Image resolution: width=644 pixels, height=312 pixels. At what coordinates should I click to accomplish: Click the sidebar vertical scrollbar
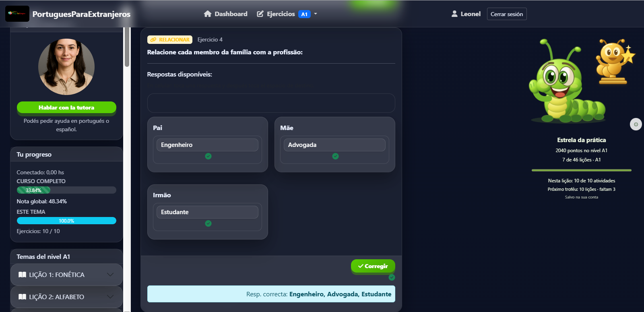click(127, 47)
